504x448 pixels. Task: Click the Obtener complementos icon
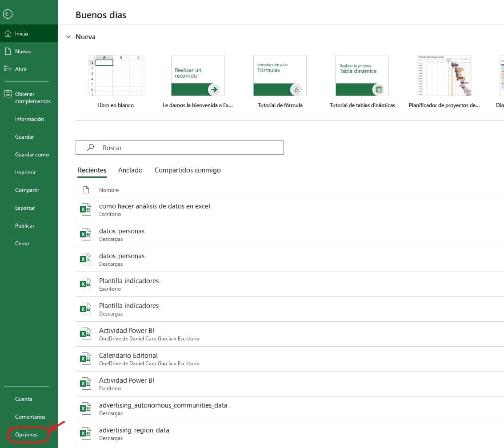(8, 94)
